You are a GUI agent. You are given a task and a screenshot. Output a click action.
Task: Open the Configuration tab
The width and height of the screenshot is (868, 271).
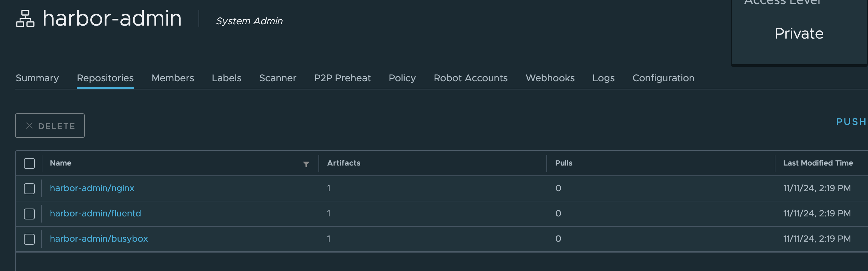[x=663, y=78]
